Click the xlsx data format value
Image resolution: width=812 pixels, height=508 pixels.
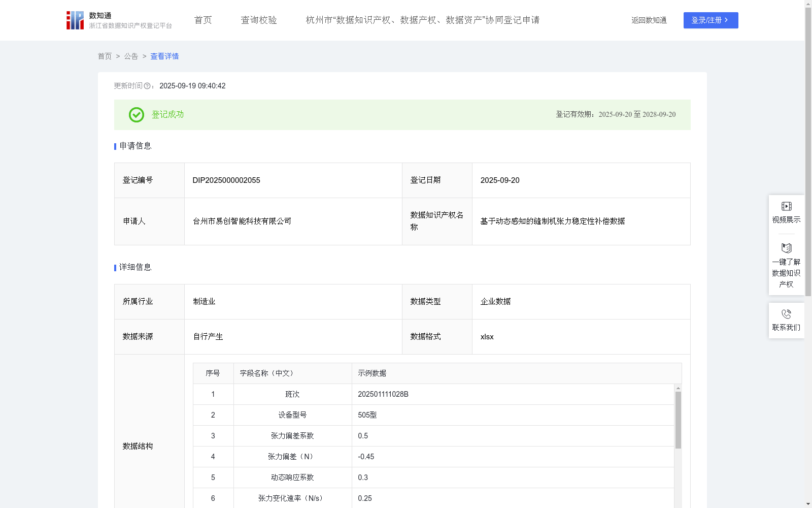487,337
